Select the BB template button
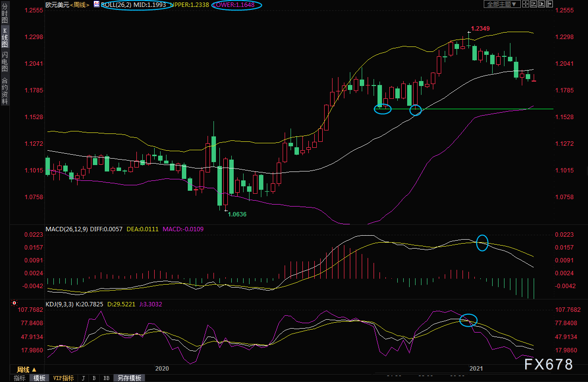The height and width of the screenshot is (382, 588). click(x=106, y=378)
